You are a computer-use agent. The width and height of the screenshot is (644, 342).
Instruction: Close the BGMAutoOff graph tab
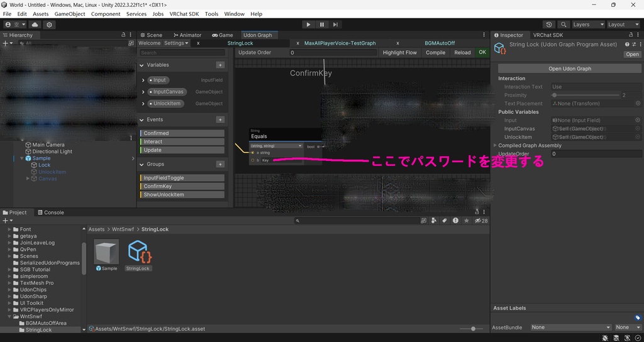397,43
